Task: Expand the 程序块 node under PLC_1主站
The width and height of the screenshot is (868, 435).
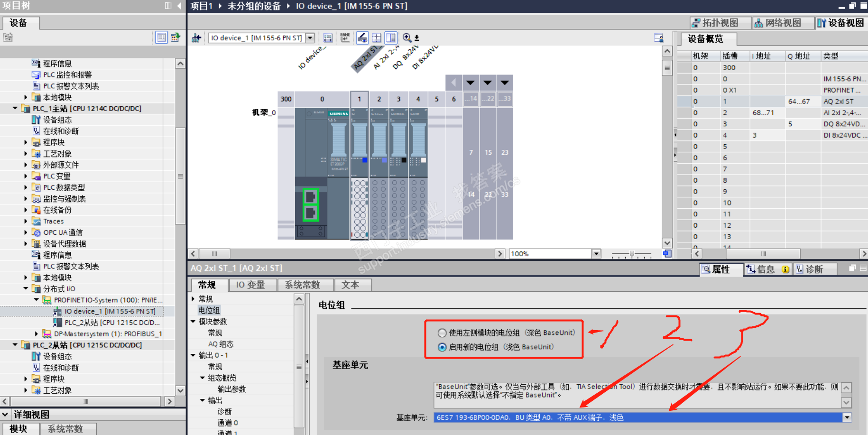Action: point(26,142)
